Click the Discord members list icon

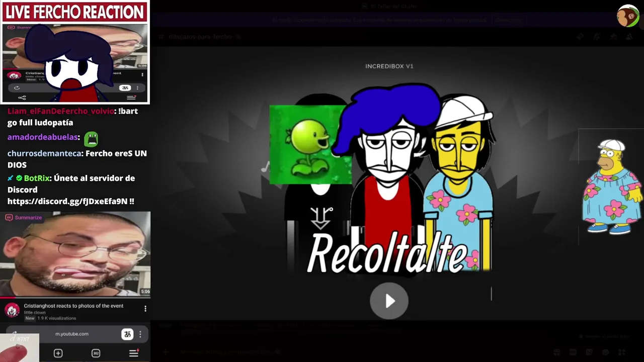[629, 36]
